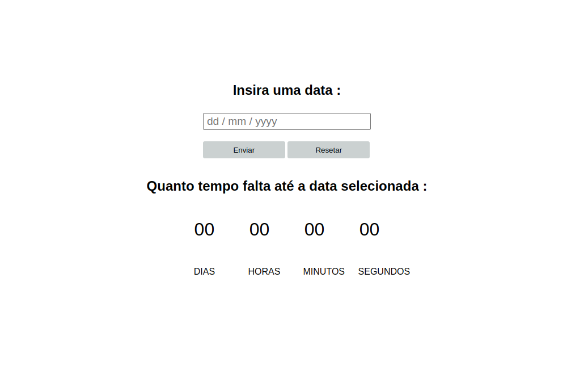Click the MINUTOS label
The image size is (588, 370).
(324, 272)
